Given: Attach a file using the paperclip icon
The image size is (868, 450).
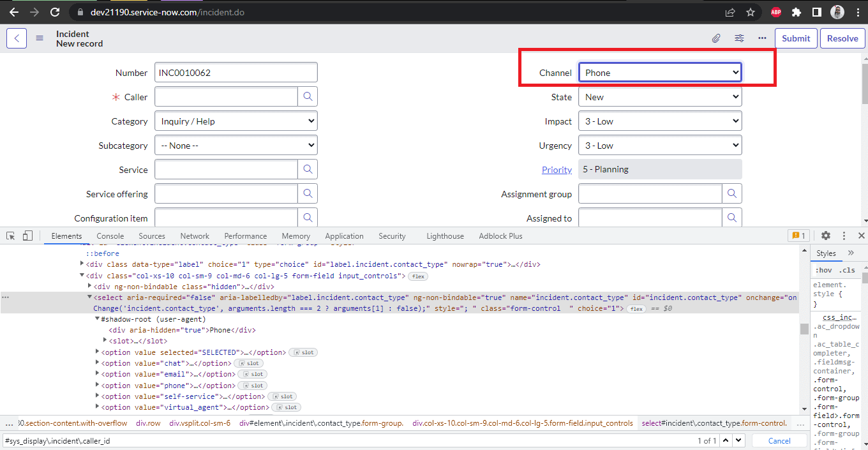Looking at the screenshot, I should [715, 38].
